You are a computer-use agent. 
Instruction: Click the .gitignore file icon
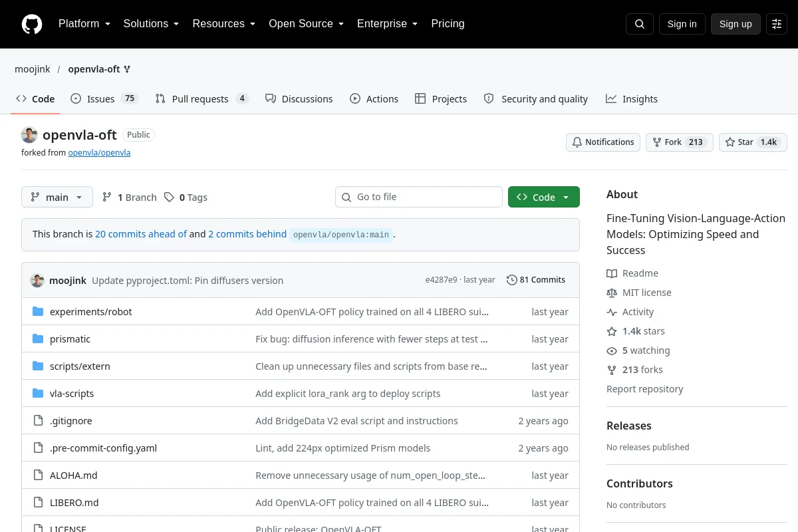[38, 420]
